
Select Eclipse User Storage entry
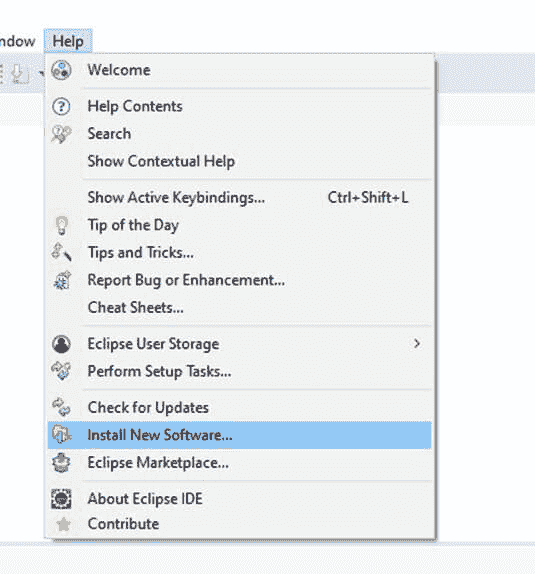point(239,344)
